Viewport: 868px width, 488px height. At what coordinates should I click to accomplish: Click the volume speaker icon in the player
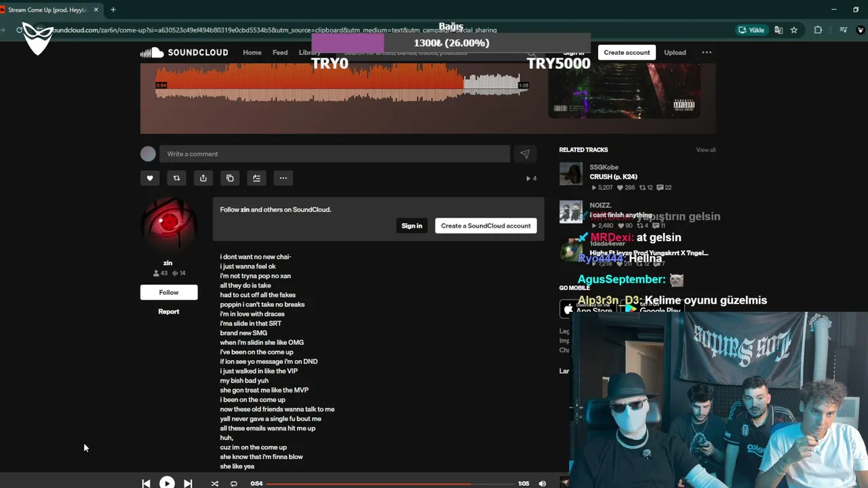coord(542,483)
